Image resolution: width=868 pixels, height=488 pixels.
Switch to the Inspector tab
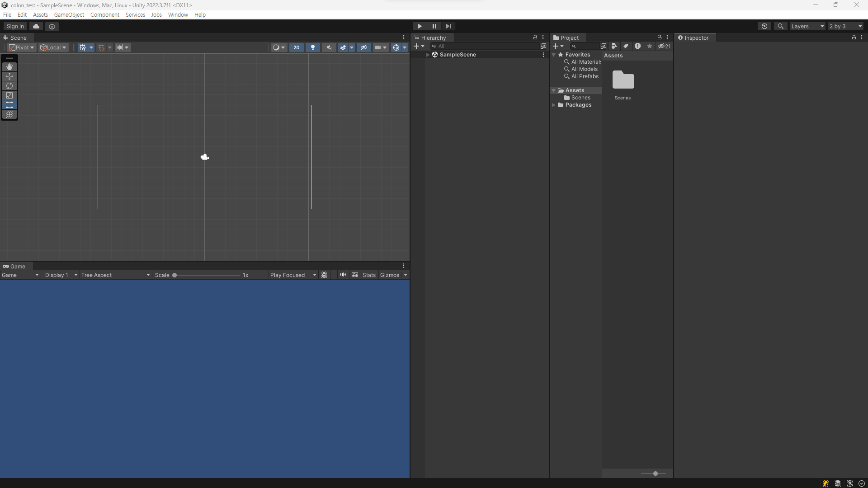coord(695,38)
